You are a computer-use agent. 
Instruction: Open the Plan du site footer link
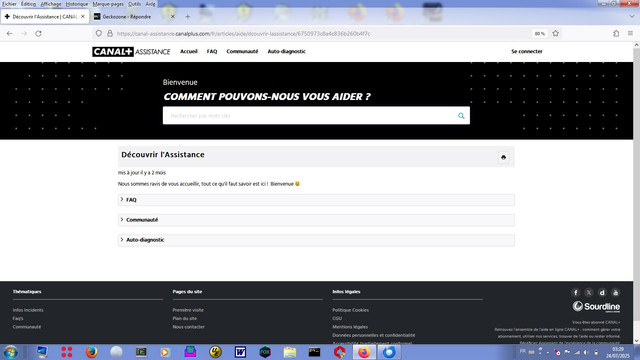(184, 318)
